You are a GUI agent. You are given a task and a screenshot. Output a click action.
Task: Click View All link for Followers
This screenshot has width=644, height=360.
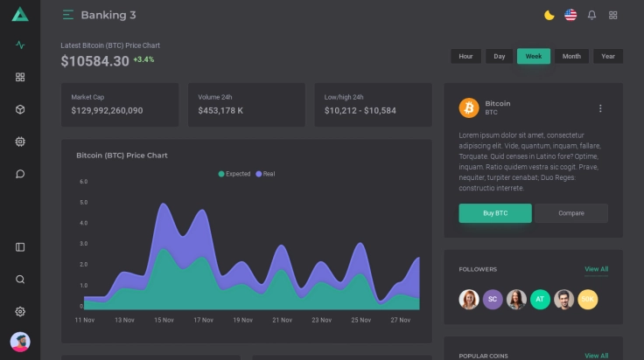(x=596, y=269)
